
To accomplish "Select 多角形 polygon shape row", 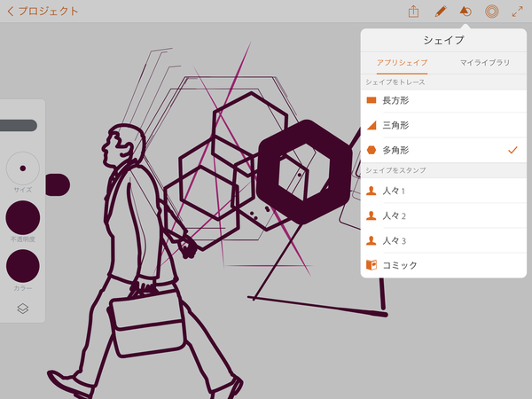I will pos(443,150).
